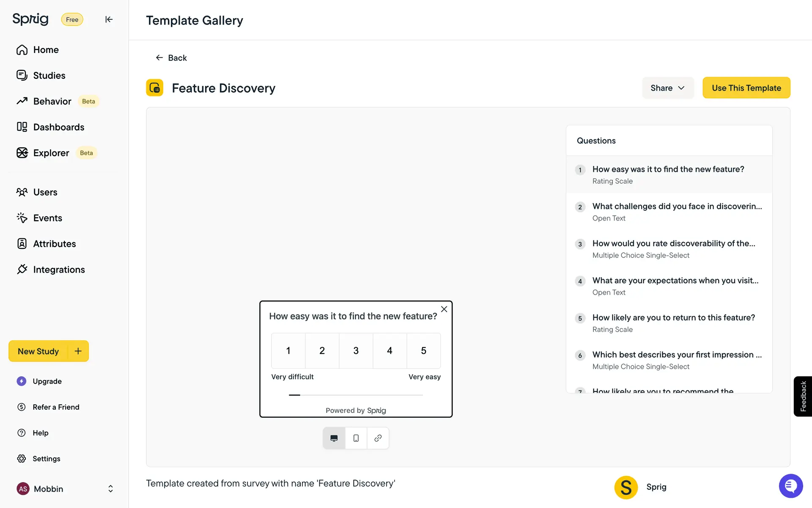Switch to mobile preview mode

pos(356,438)
